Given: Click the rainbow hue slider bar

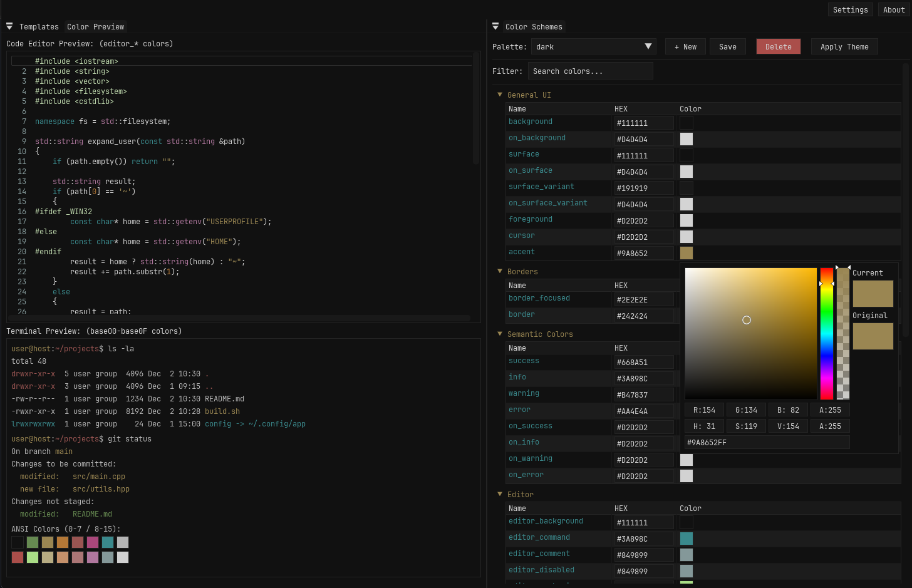Looking at the screenshot, I should tap(827, 333).
